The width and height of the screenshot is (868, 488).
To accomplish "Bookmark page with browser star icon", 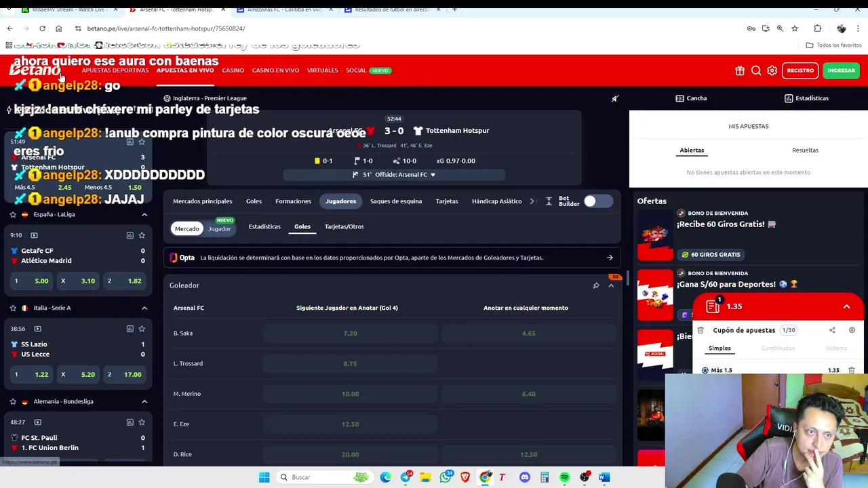I will (x=795, y=28).
